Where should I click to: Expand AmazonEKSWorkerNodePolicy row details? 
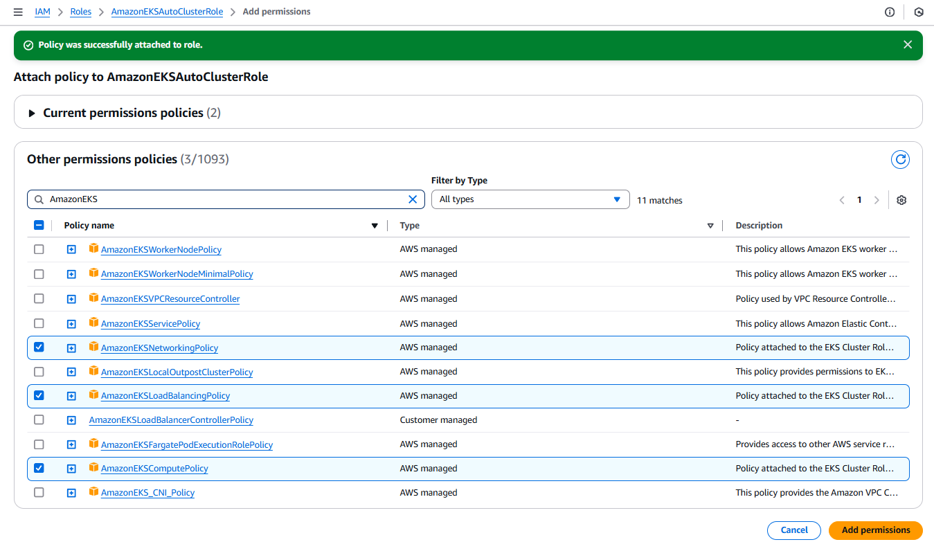71,250
